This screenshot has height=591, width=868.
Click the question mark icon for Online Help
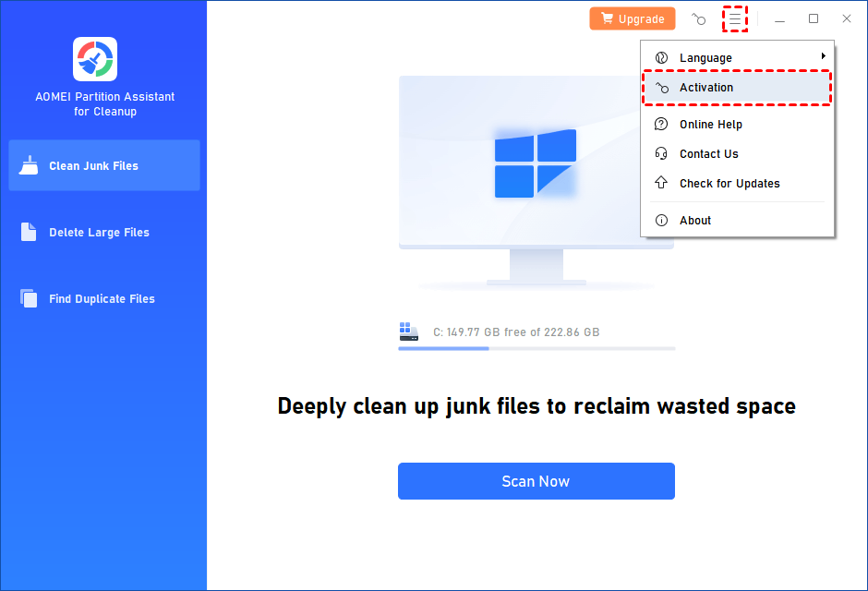(661, 124)
